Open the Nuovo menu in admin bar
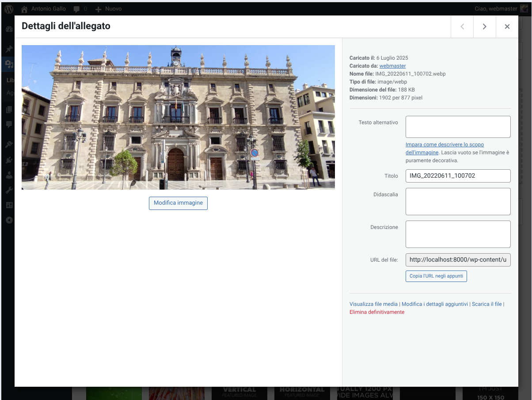The width and height of the screenshot is (532, 400). pyautogui.click(x=109, y=9)
